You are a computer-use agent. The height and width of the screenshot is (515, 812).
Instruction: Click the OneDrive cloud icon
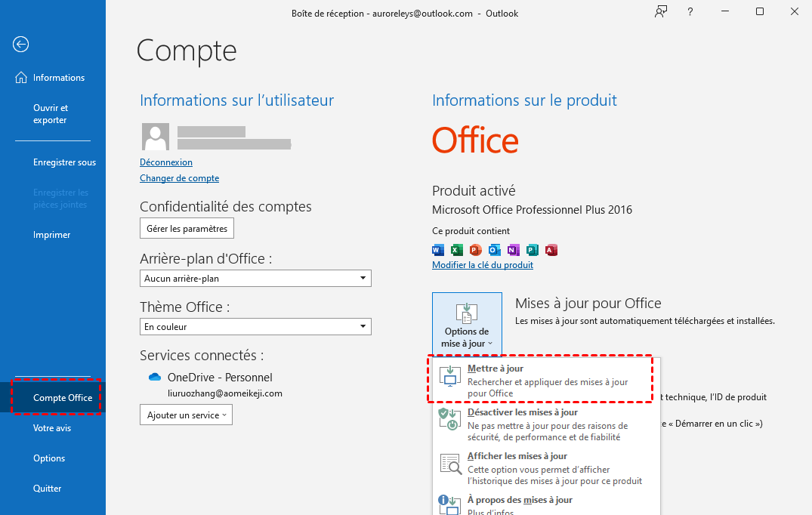tap(155, 377)
